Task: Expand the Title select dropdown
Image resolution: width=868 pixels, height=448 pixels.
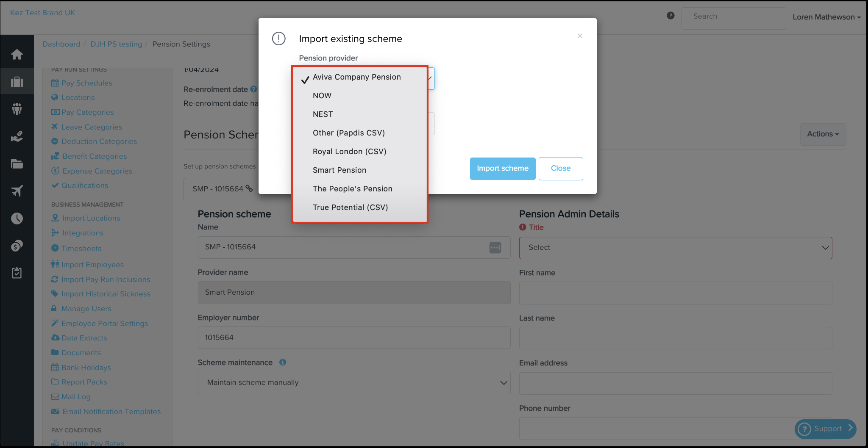Action: [x=675, y=248]
